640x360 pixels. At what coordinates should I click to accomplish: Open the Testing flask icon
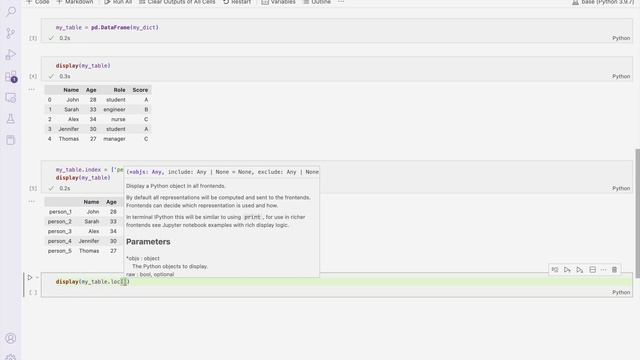click(11, 119)
